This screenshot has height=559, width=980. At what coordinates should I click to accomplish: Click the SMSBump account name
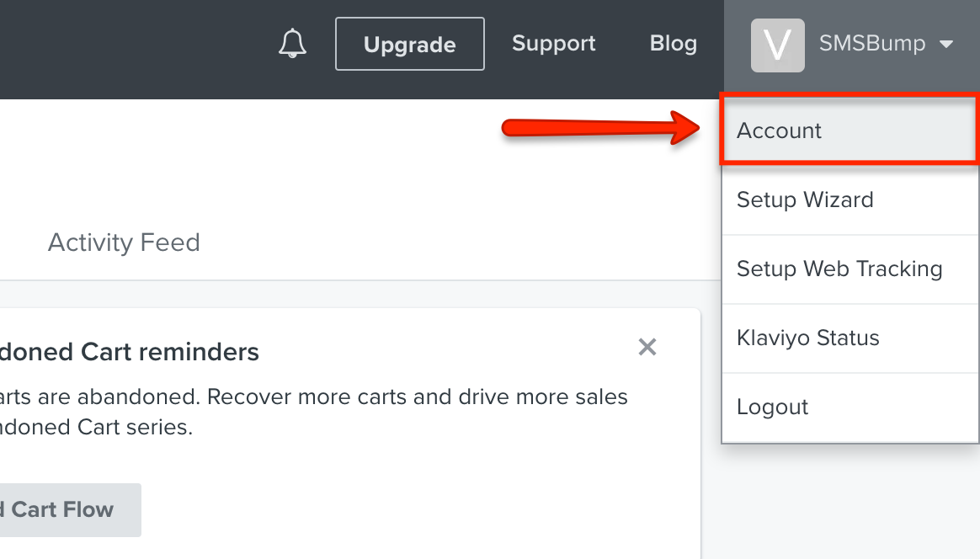click(872, 43)
